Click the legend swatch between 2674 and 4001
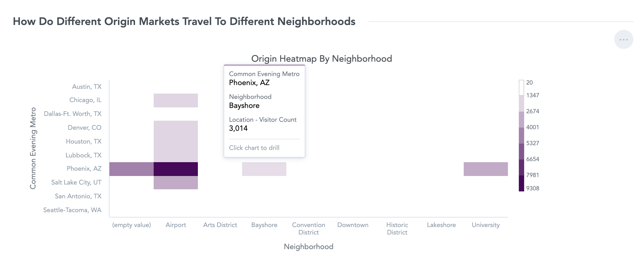This screenshot has height=260, width=644. tap(521, 120)
